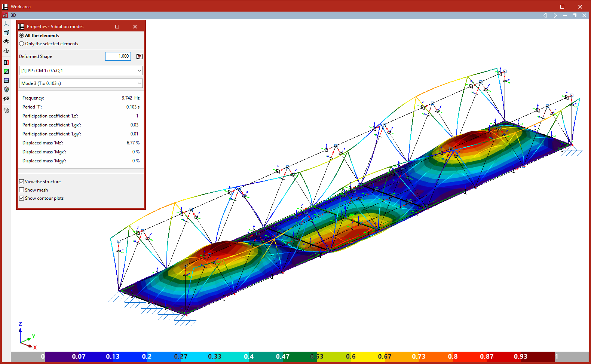
Task: Enable the 'Show mesh' checkbox
Action: [x=22, y=190]
